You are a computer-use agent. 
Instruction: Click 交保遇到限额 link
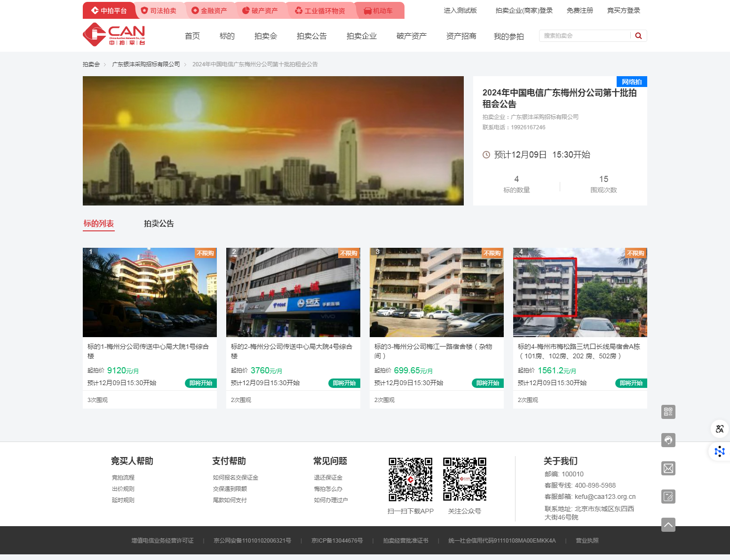[x=230, y=489]
